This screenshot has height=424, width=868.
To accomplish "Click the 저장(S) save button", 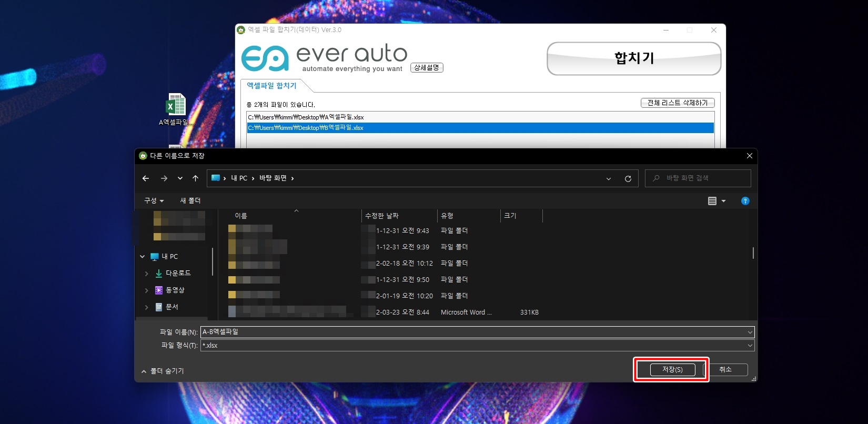I will coord(672,370).
